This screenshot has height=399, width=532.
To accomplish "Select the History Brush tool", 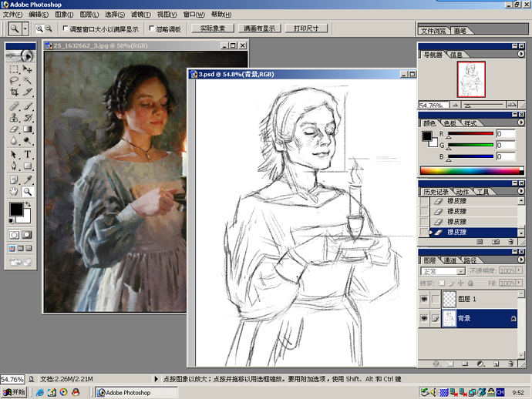I will click(28, 118).
